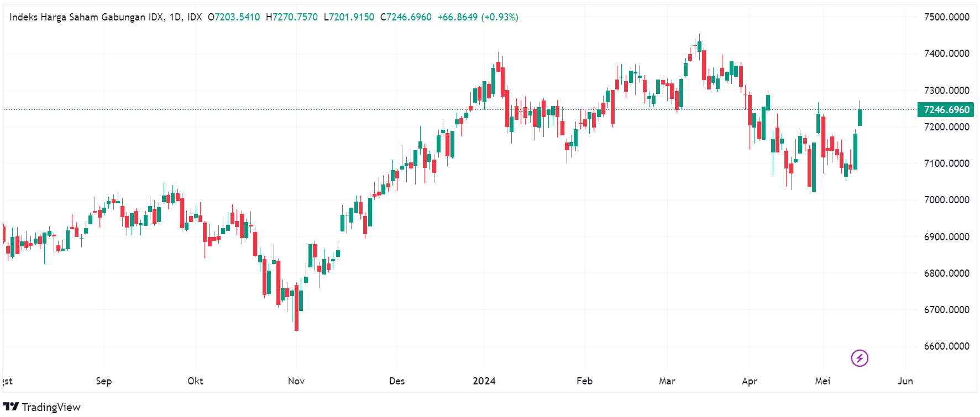
Task: Click the latest green candle at 7246
Action: pos(860,117)
